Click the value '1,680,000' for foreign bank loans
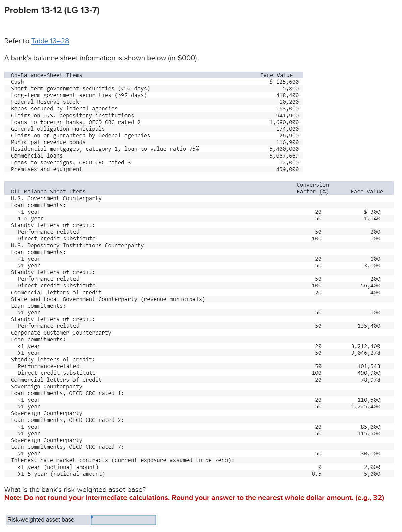This screenshot has width=402, height=532. click(284, 122)
